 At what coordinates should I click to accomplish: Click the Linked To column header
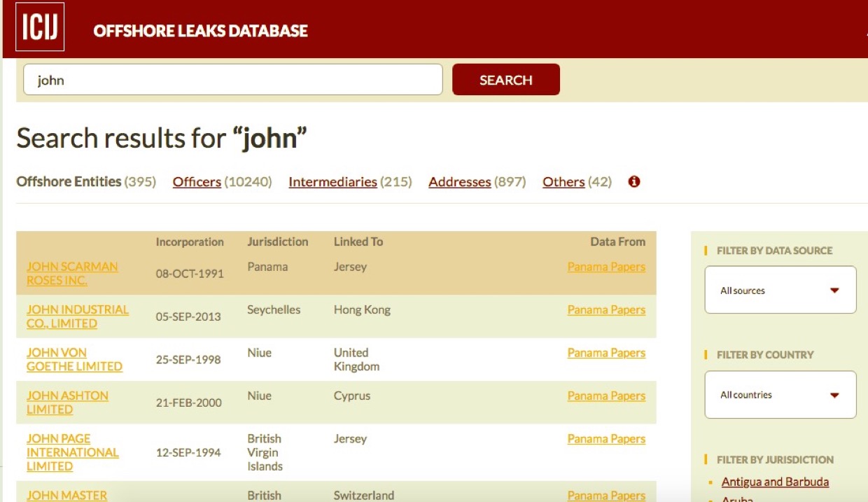[x=358, y=242]
